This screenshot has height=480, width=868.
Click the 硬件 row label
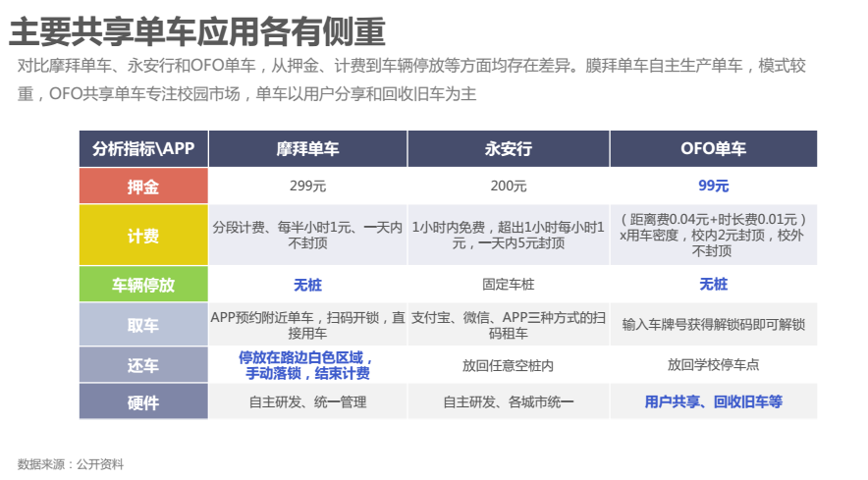(143, 401)
